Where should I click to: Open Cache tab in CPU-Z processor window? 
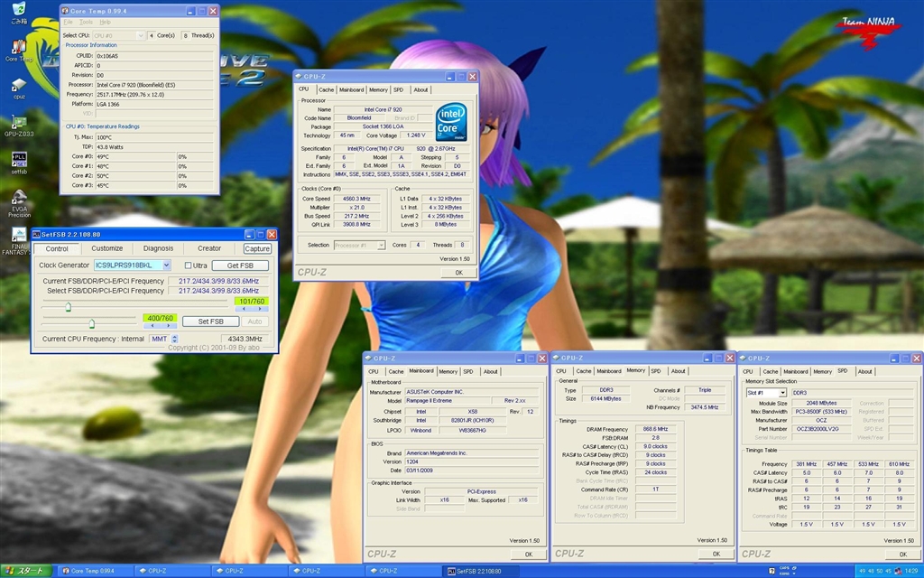pyautogui.click(x=326, y=89)
